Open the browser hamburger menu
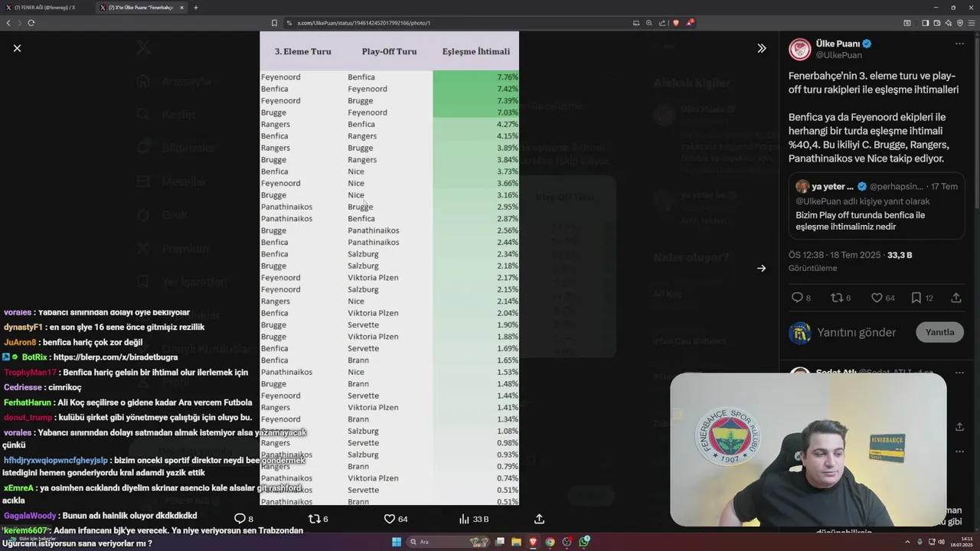The width and height of the screenshot is (980, 551). click(972, 23)
